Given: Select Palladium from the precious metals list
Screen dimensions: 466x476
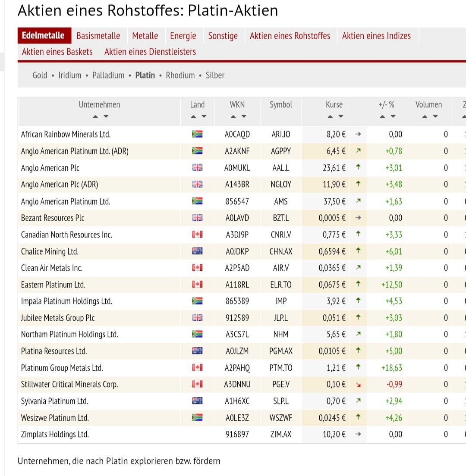Looking at the screenshot, I should pyautogui.click(x=108, y=75).
